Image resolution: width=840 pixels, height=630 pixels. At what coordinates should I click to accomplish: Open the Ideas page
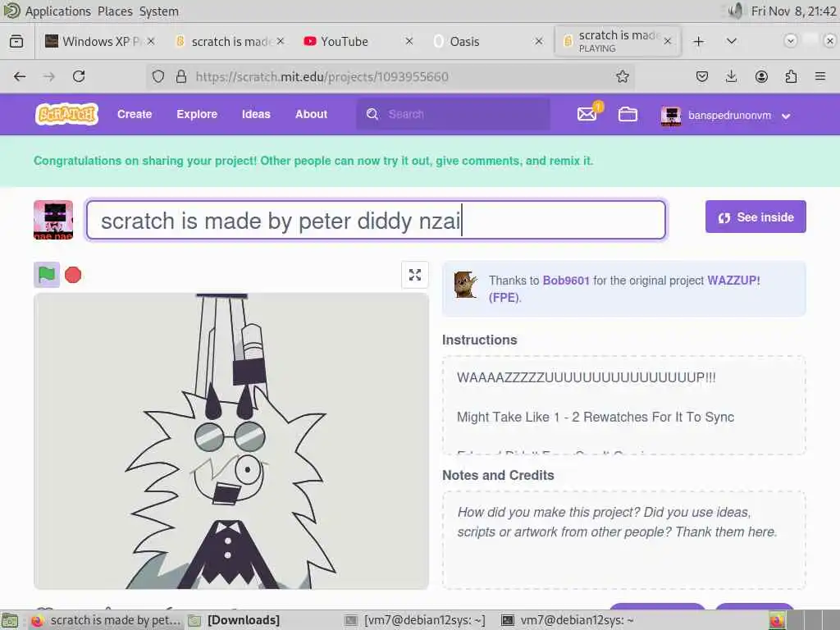[x=256, y=114]
